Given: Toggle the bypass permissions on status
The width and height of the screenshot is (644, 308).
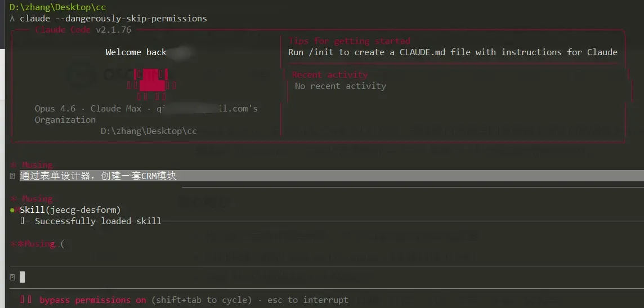Looking at the screenshot, I should [92, 300].
